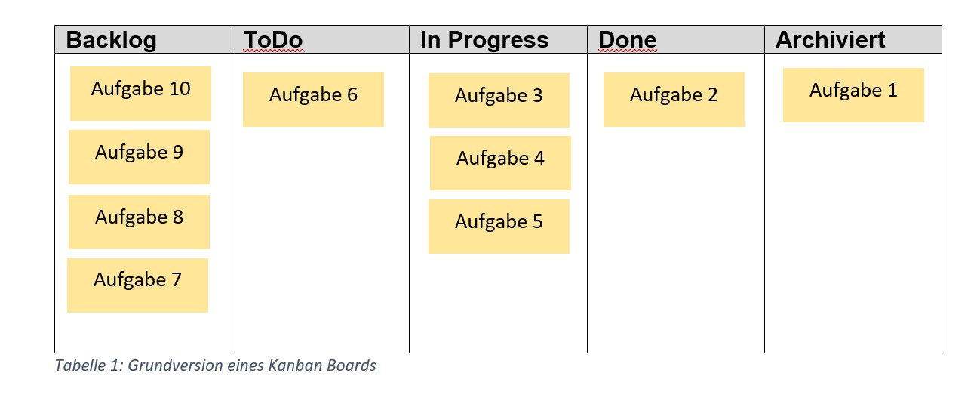Click blank area beneath Aufgabe 1

(853, 237)
